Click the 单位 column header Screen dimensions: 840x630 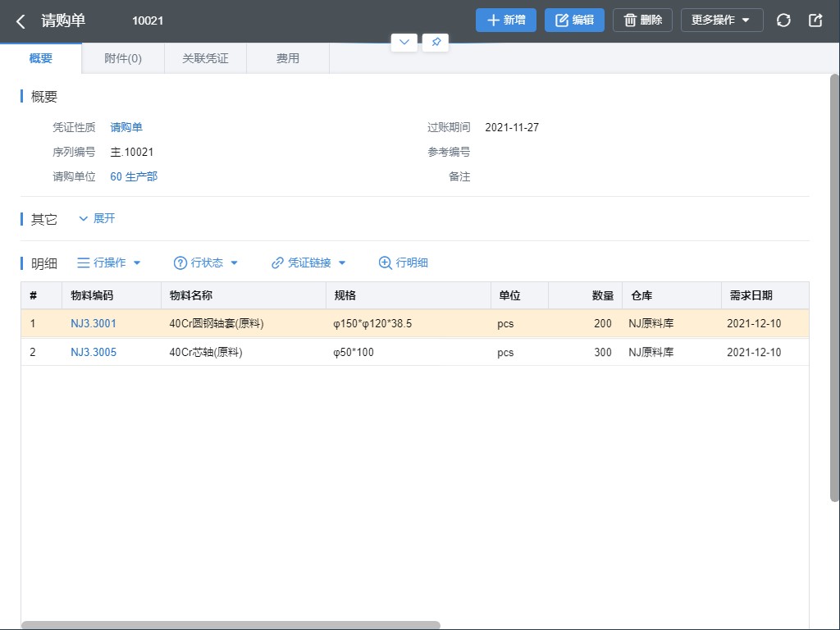pos(519,295)
